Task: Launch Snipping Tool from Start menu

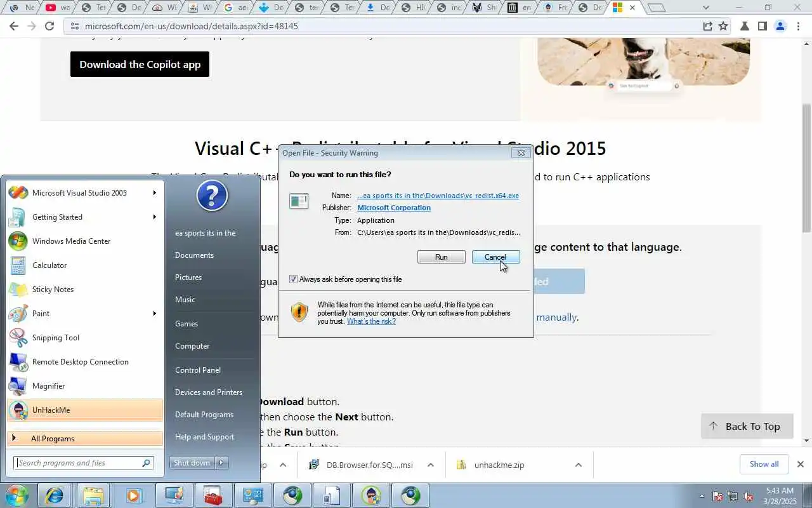Action: (85, 338)
